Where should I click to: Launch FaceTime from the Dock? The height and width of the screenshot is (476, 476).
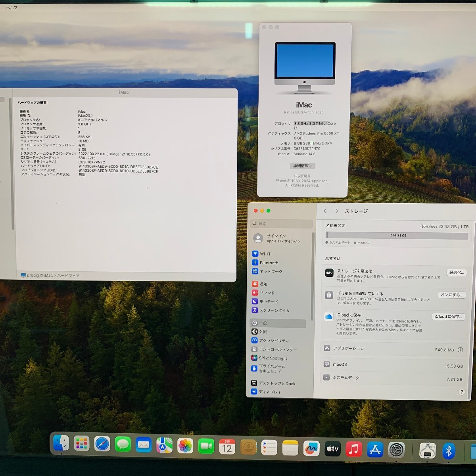tap(206, 446)
